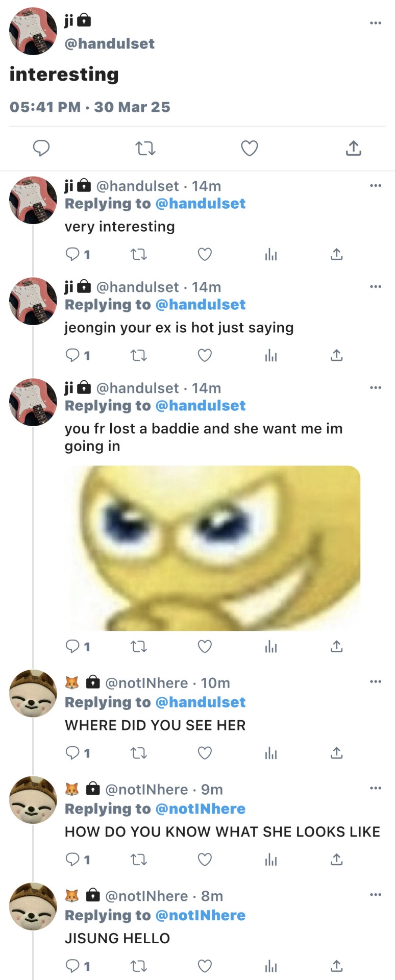This screenshot has height=980, width=395.
Task: Like the main 'interesting' tweet
Action: click(250, 149)
